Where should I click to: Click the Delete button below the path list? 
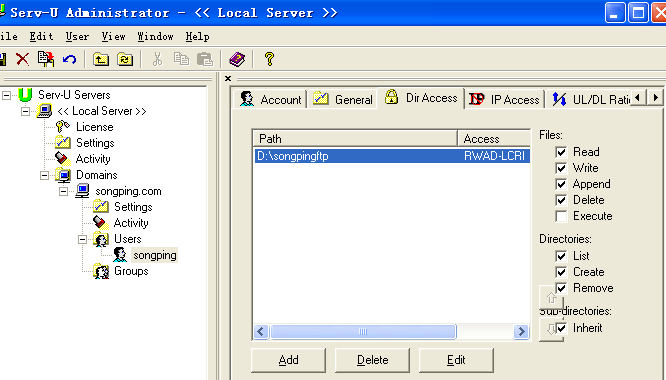(373, 360)
